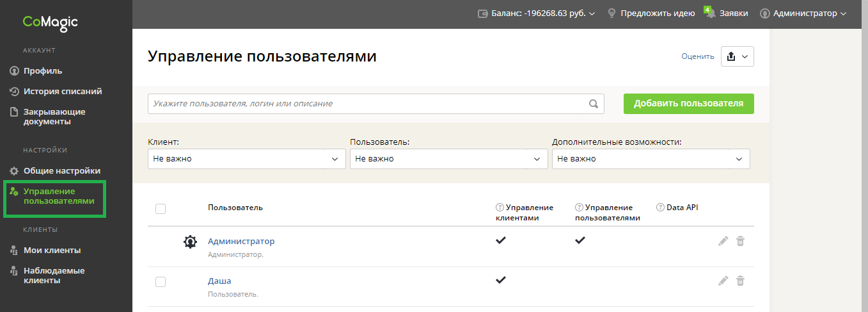
Task: Click the Оценить link
Action: 697,56
